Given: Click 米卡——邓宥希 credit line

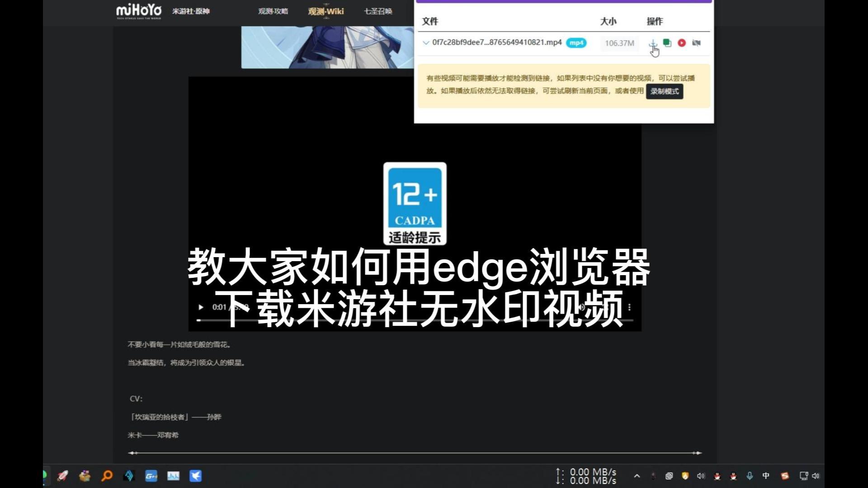Looking at the screenshot, I should coord(153,435).
